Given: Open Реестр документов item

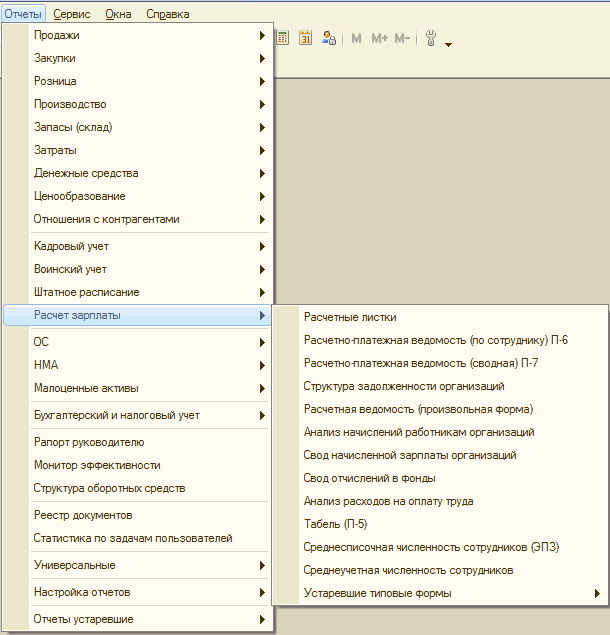Looking at the screenshot, I should [x=82, y=515].
